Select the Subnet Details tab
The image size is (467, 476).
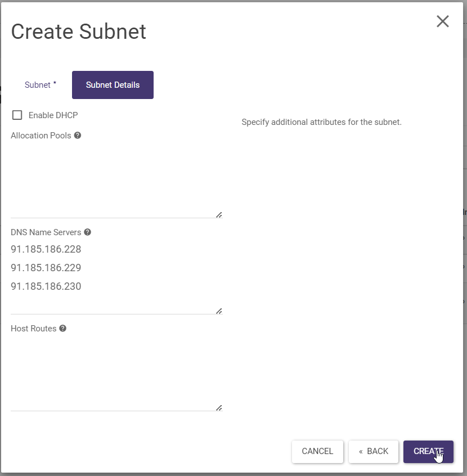point(113,85)
